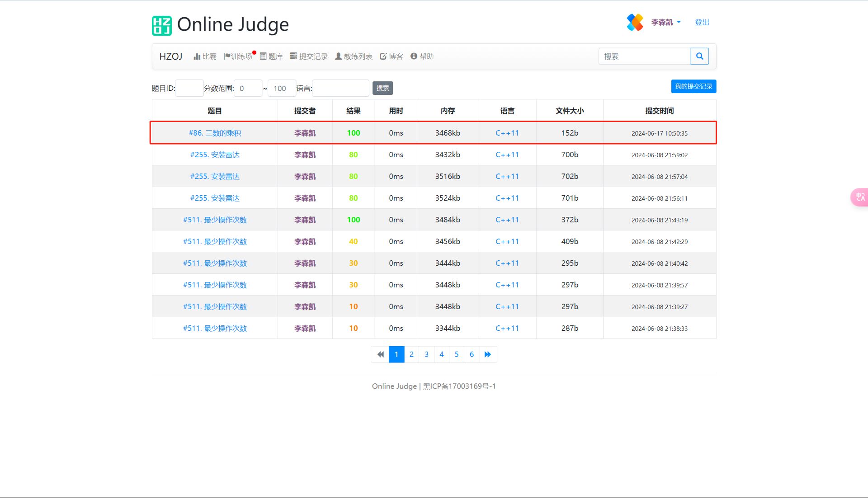Image resolution: width=868 pixels, height=498 pixels.
Task: Click result 80 in 21:59:02 row
Action: point(354,155)
